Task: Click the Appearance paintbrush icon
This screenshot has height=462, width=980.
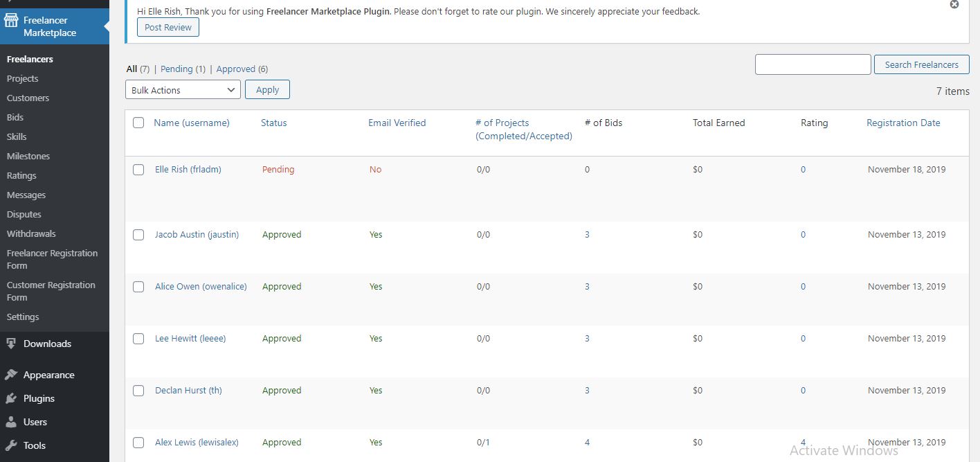Action: (x=11, y=375)
